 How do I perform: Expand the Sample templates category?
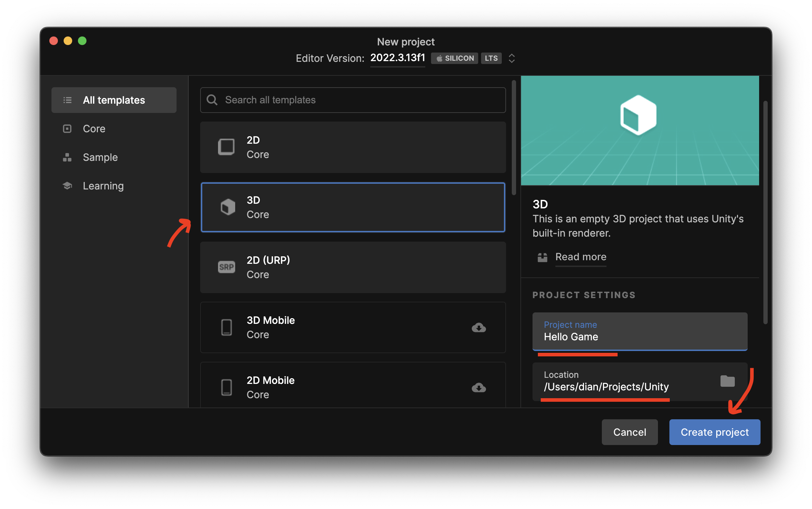100,157
